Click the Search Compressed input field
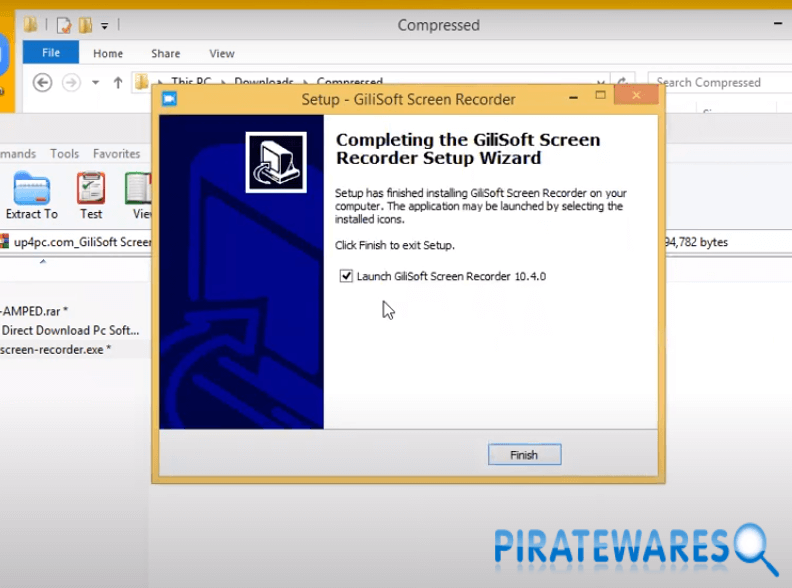 [x=715, y=83]
